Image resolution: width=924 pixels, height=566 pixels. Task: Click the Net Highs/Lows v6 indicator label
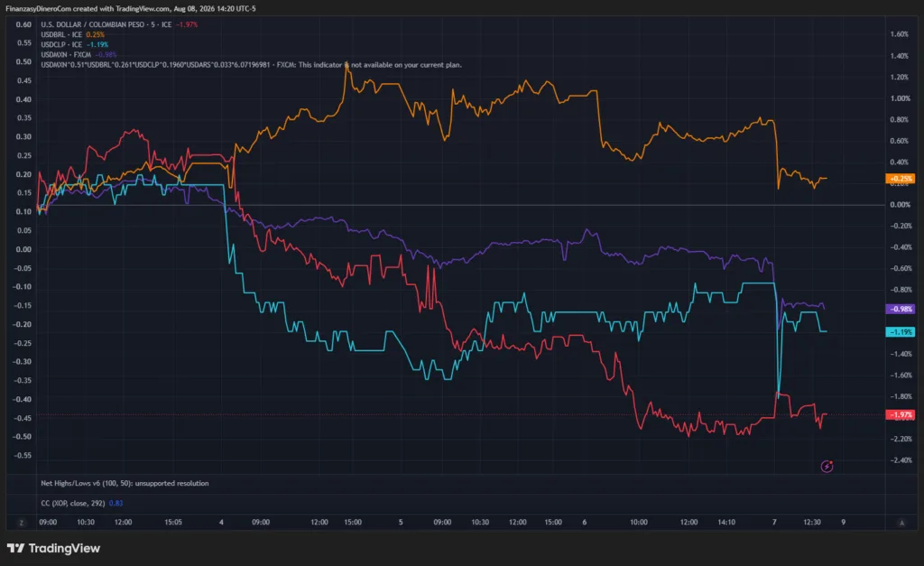tap(125, 484)
